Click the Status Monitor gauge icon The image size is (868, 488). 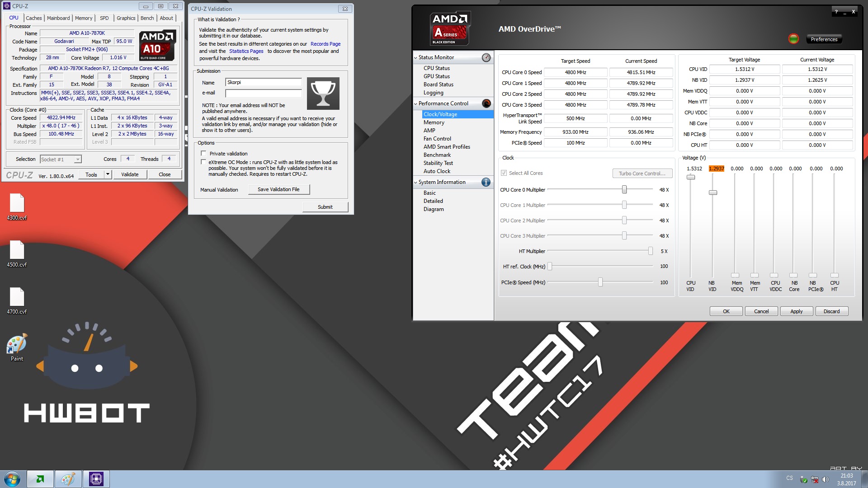pos(486,57)
